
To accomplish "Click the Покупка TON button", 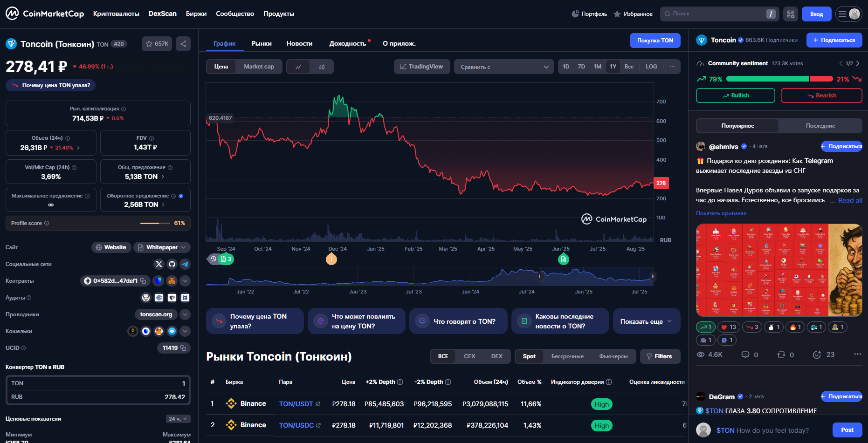I will (x=655, y=41).
